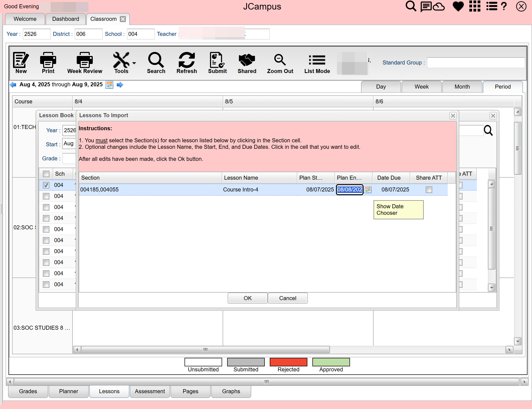The width and height of the screenshot is (532, 409).
Task: Open the week range calendar icon
Action: 109,85
